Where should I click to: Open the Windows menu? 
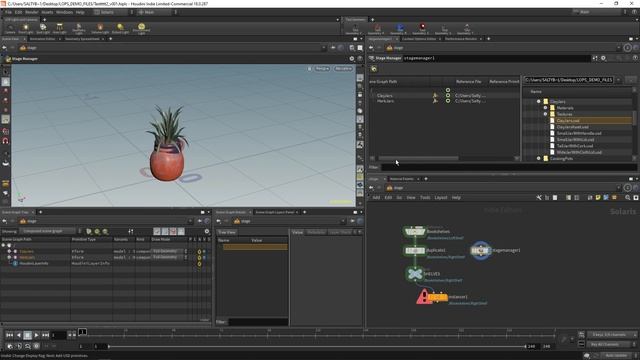pyautogui.click(x=64, y=12)
